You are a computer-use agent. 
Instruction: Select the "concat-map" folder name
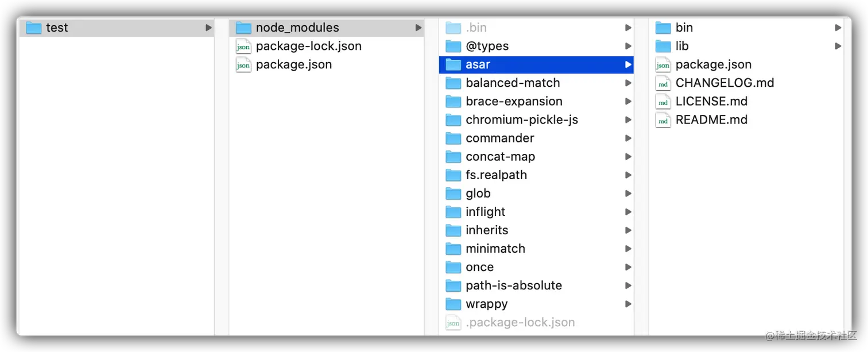click(500, 157)
